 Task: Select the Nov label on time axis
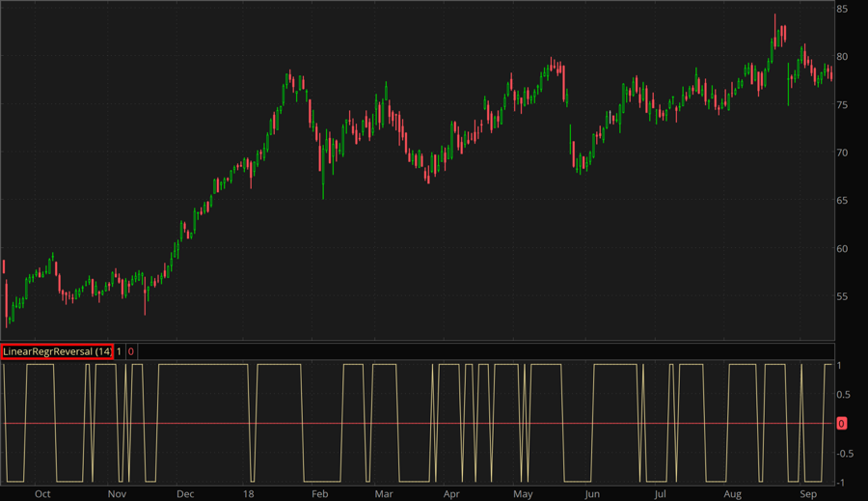tap(117, 493)
